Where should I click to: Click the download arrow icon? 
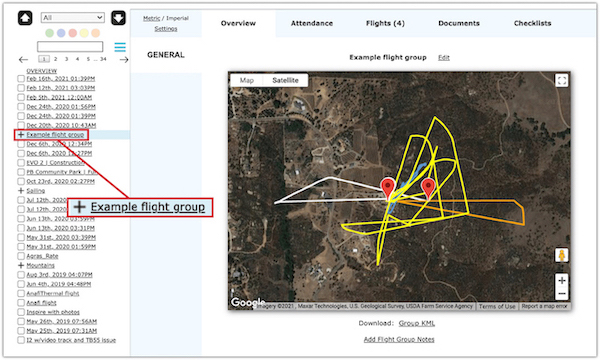(118, 18)
